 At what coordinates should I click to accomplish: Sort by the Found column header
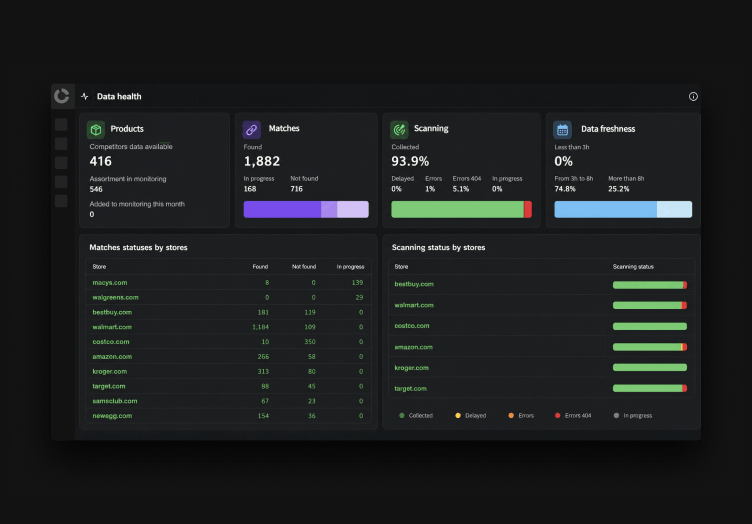pos(260,267)
